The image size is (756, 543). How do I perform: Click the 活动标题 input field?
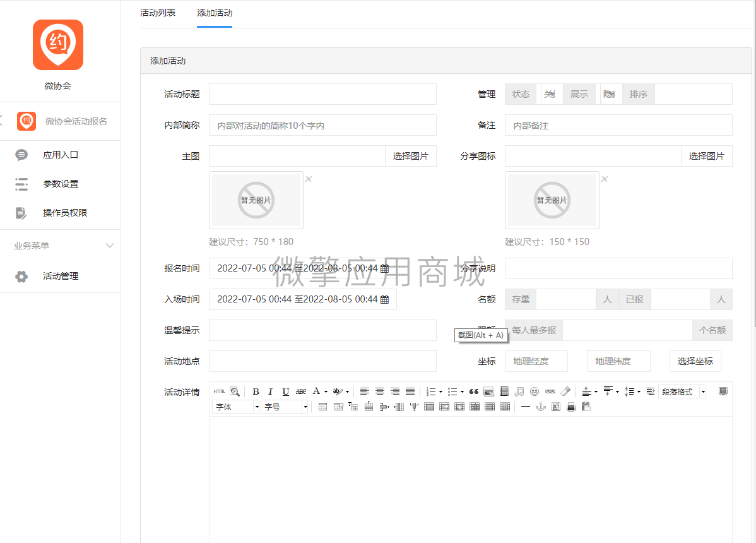(x=322, y=94)
